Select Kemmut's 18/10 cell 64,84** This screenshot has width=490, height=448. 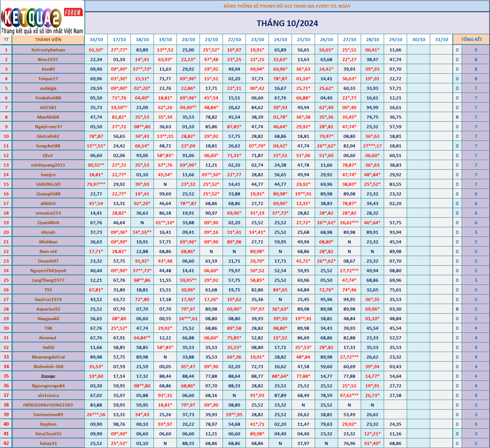142,338
